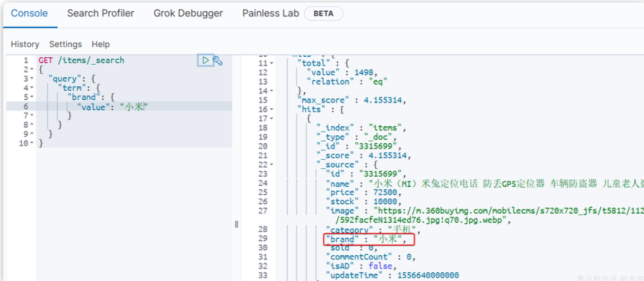Fold the "query" block in the request editor

[x=32, y=79]
